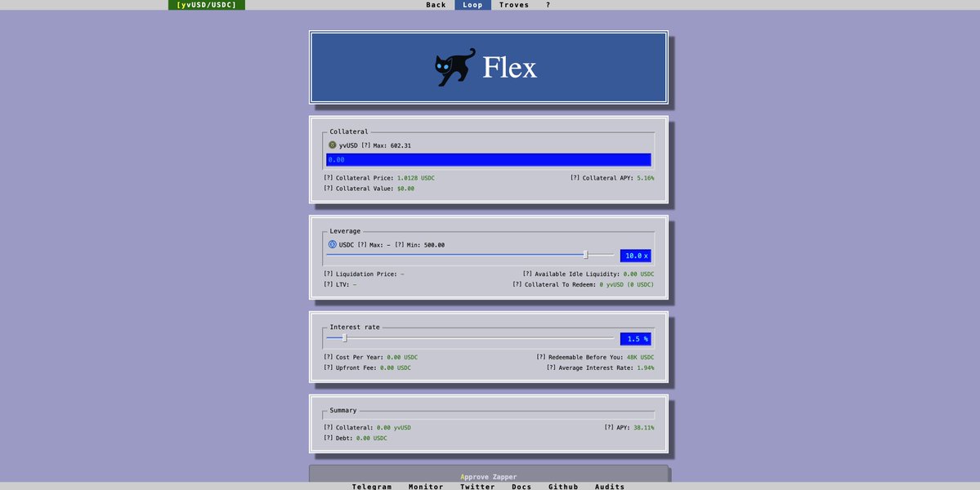The image size is (980, 490).
Task: Open the Monitor footer link
Action: point(427,486)
